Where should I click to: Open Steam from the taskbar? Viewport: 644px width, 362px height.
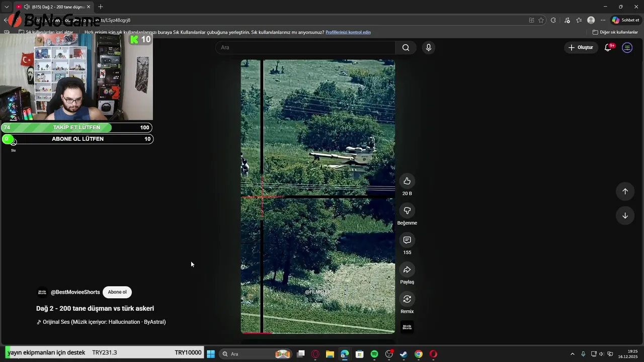point(404,354)
